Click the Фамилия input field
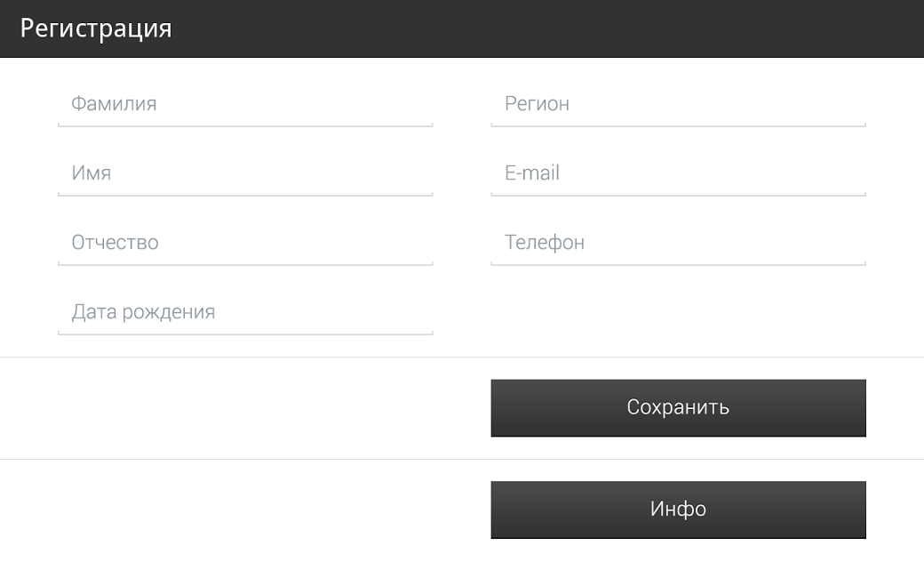This screenshot has height=578, width=924. tap(245, 104)
